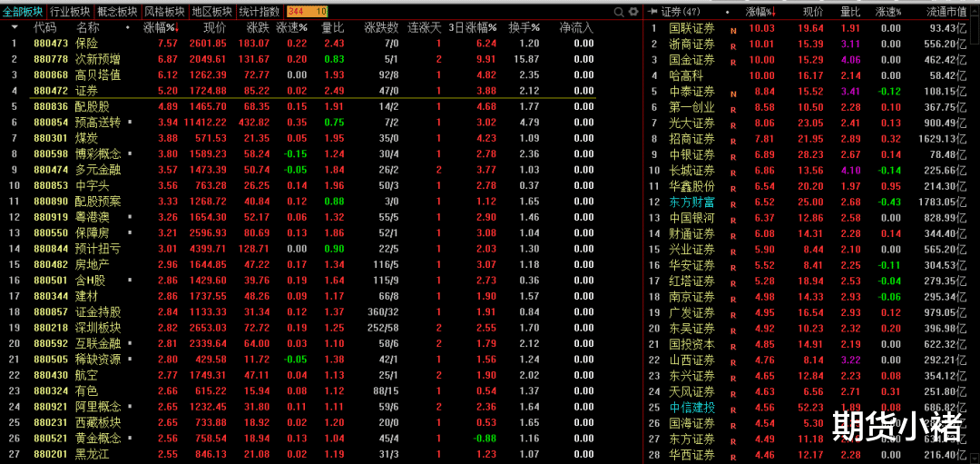Viewport: 980px width, 464px height.
Task: Click the R tag beside 招商证券
Action: (x=733, y=141)
